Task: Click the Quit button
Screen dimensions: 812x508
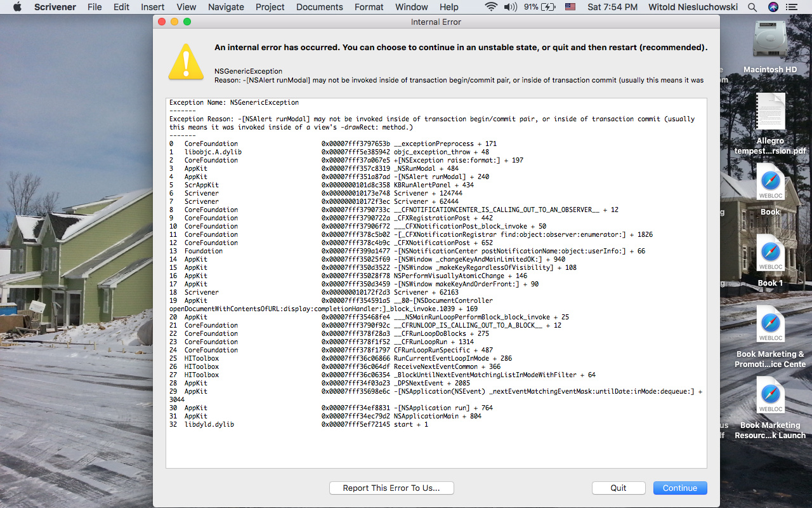Action: pos(619,488)
